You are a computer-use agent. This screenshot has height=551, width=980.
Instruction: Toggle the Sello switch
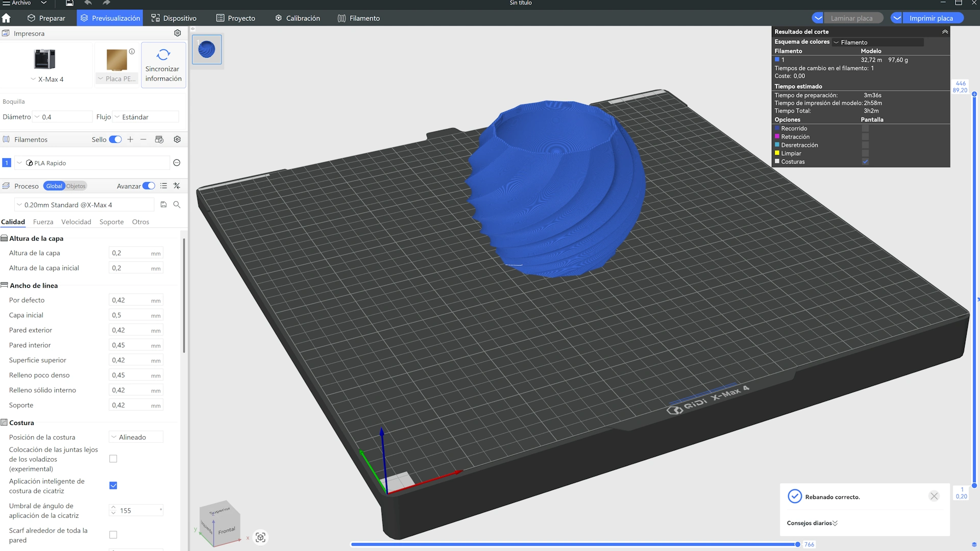[x=115, y=139]
